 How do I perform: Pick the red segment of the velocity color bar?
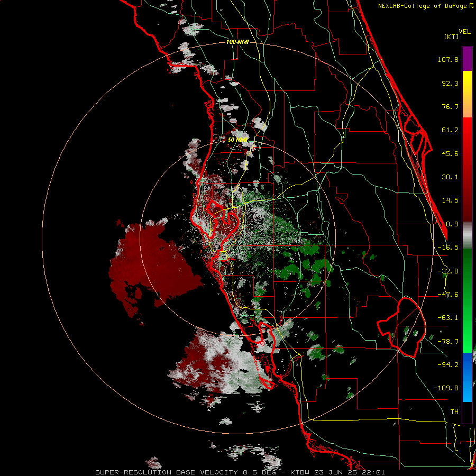tap(467, 169)
